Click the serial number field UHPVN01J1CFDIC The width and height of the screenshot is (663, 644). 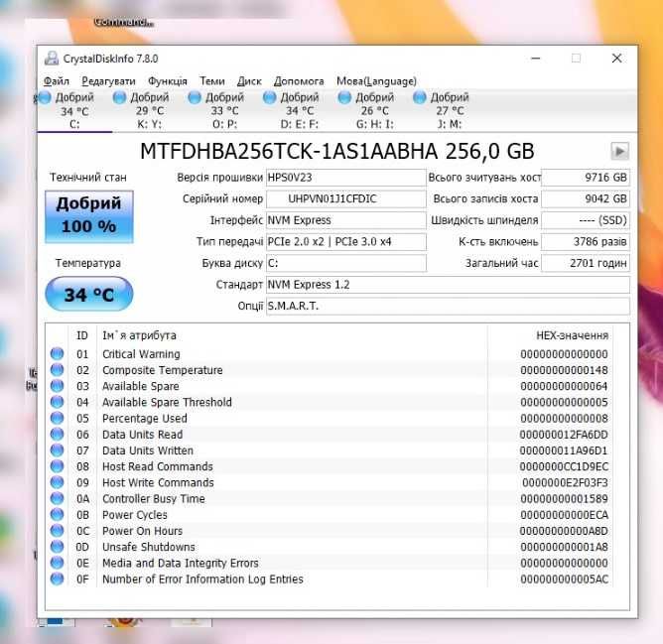tap(345, 198)
